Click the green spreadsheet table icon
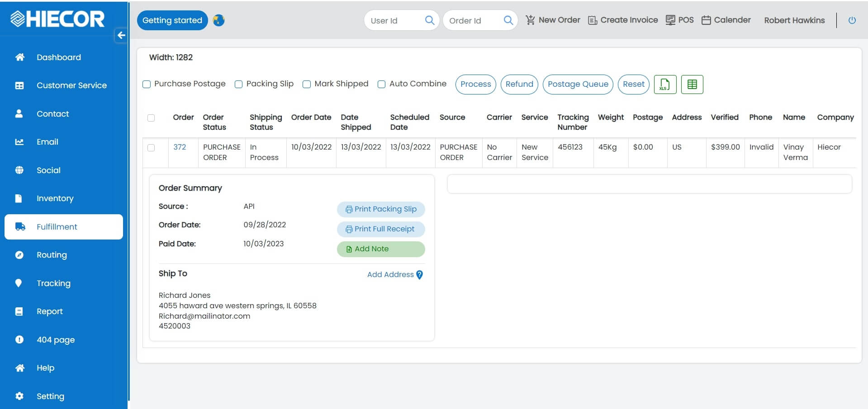Image resolution: width=868 pixels, height=409 pixels. tap(692, 85)
